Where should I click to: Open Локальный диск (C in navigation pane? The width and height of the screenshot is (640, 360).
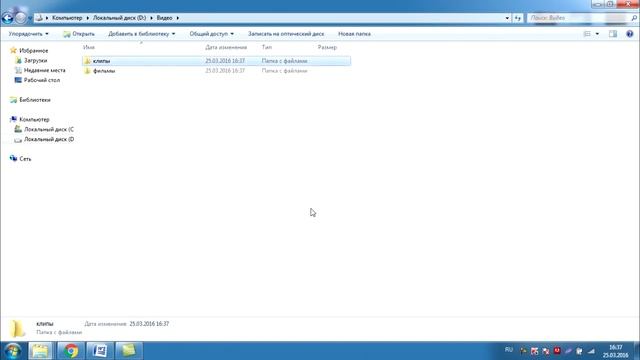[49, 129]
